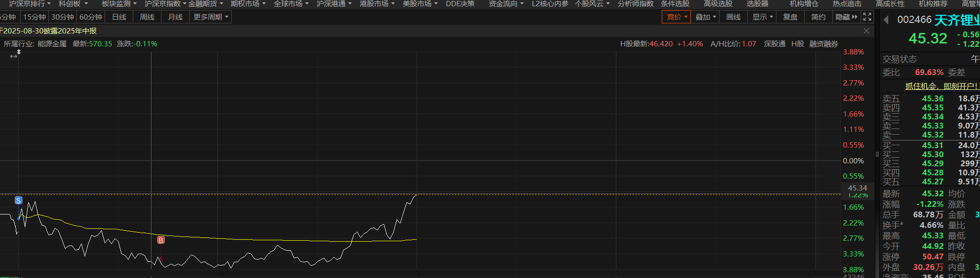
Task: Switch to 周线 weekly chart tab
Action: coord(147,17)
